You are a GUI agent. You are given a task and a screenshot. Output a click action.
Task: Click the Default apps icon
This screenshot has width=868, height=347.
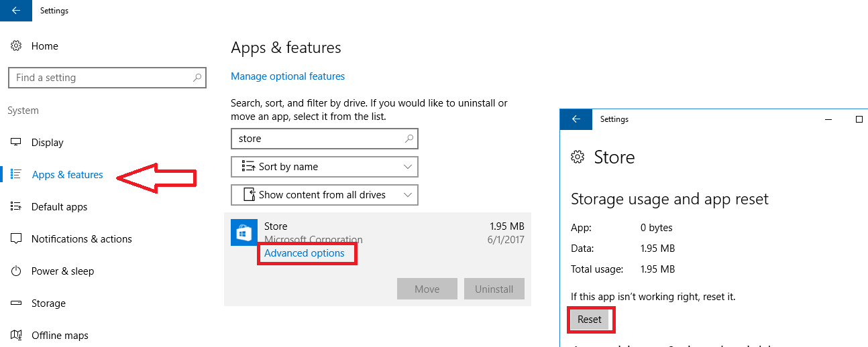click(x=16, y=206)
